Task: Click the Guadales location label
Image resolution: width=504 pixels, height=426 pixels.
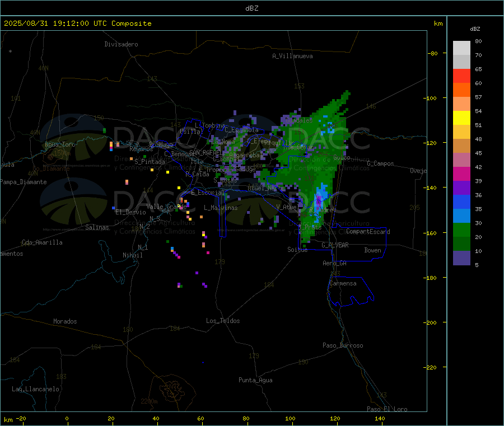Action: click(x=299, y=120)
